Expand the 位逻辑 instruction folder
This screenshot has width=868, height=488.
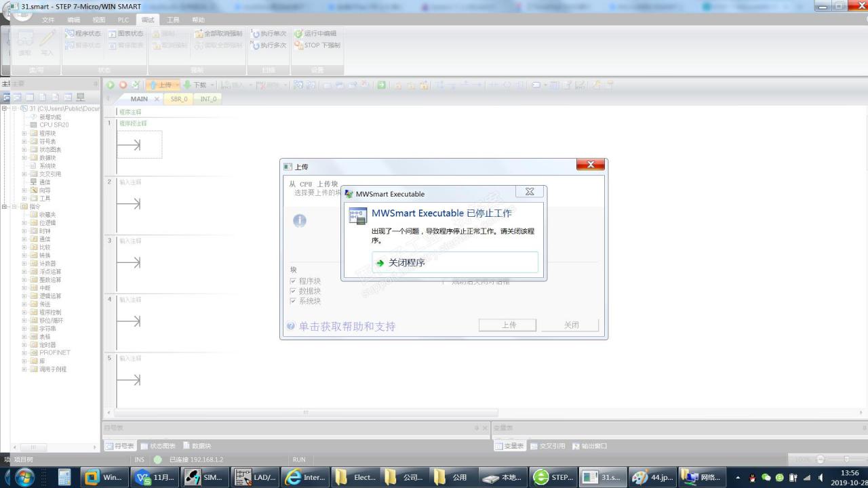(24, 223)
